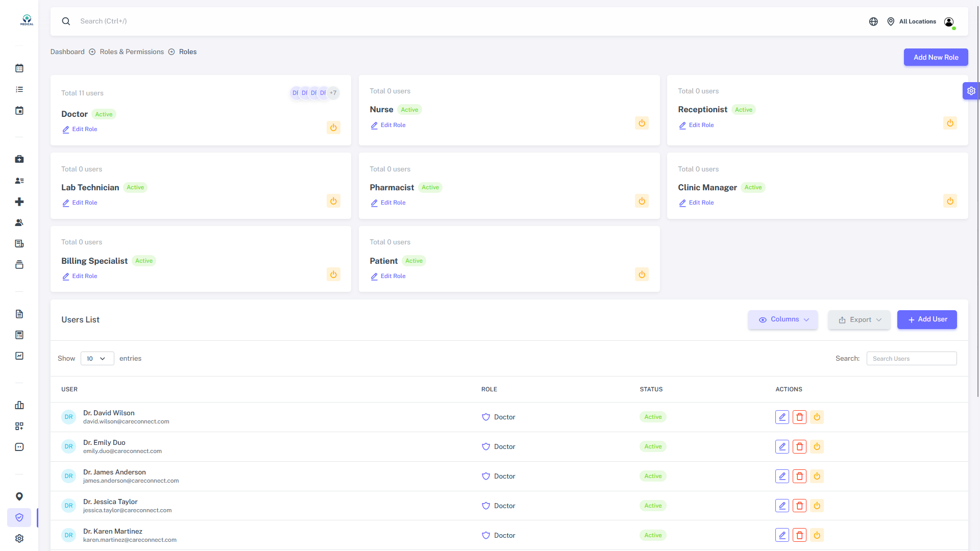Toggle the Patient role power button
980x551 pixels.
click(x=642, y=274)
